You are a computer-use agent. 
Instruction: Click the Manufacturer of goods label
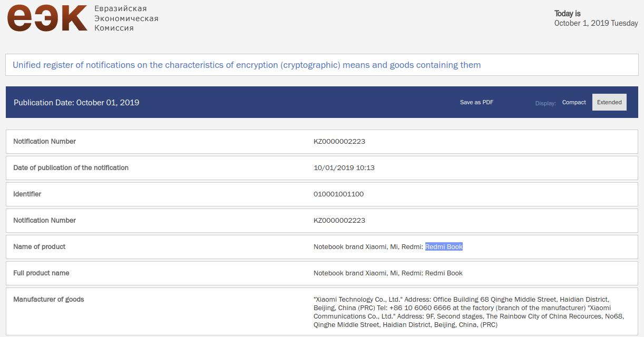click(x=48, y=300)
